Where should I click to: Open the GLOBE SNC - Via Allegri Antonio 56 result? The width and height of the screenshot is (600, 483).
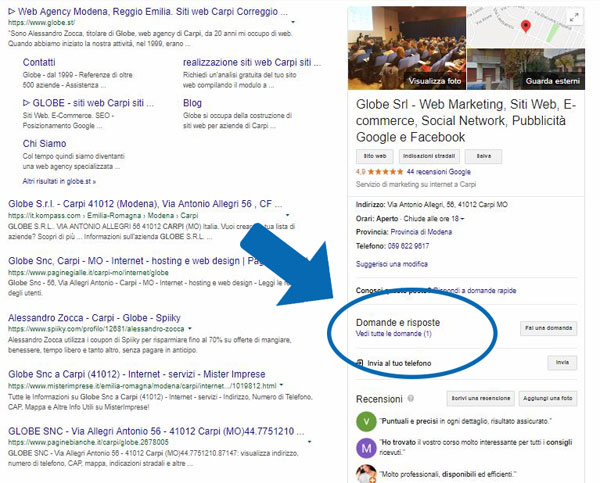[156, 431]
